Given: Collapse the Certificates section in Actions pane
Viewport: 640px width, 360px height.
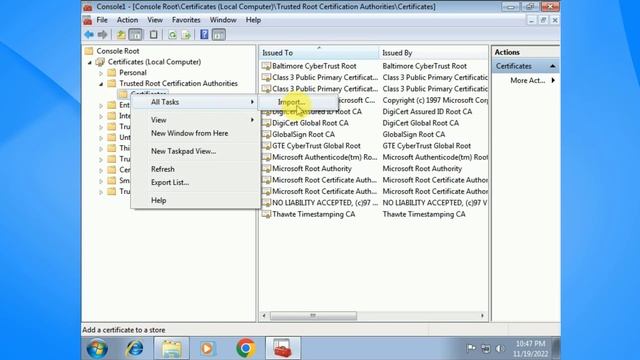Looking at the screenshot, I should coord(553,66).
